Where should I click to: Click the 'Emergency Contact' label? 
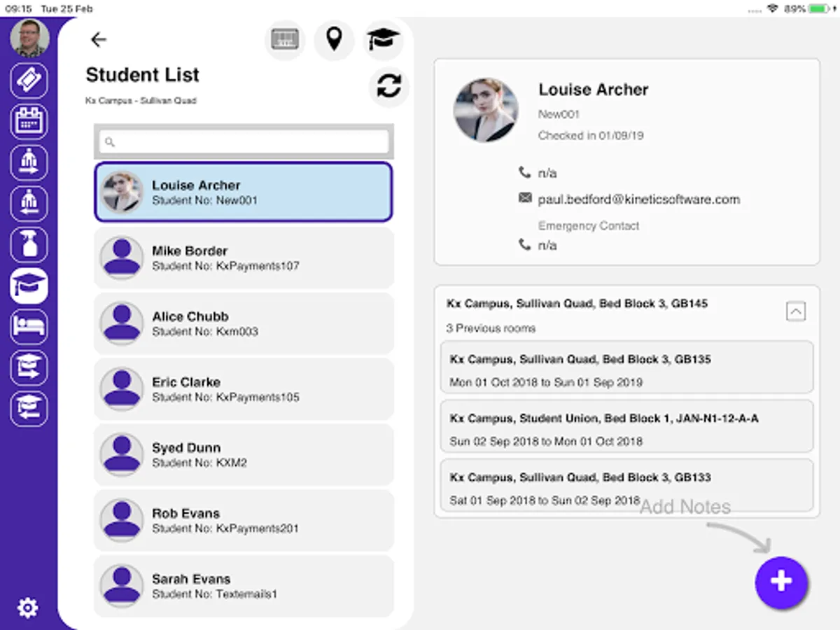(x=589, y=226)
